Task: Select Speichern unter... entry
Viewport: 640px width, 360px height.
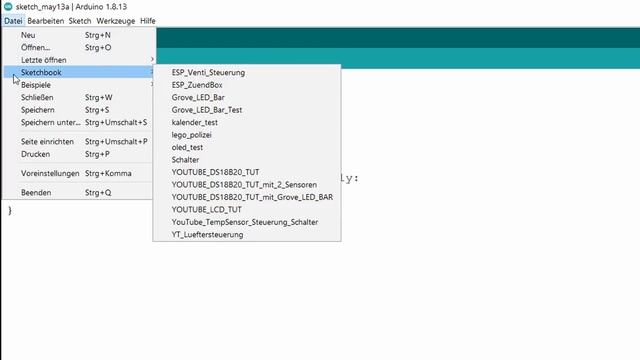Action: pos(79,122)
